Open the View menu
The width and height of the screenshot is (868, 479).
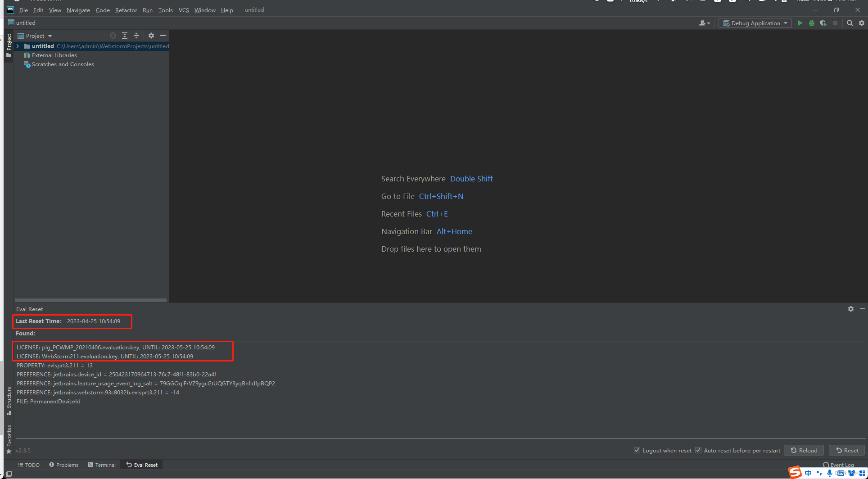point(55,10)
